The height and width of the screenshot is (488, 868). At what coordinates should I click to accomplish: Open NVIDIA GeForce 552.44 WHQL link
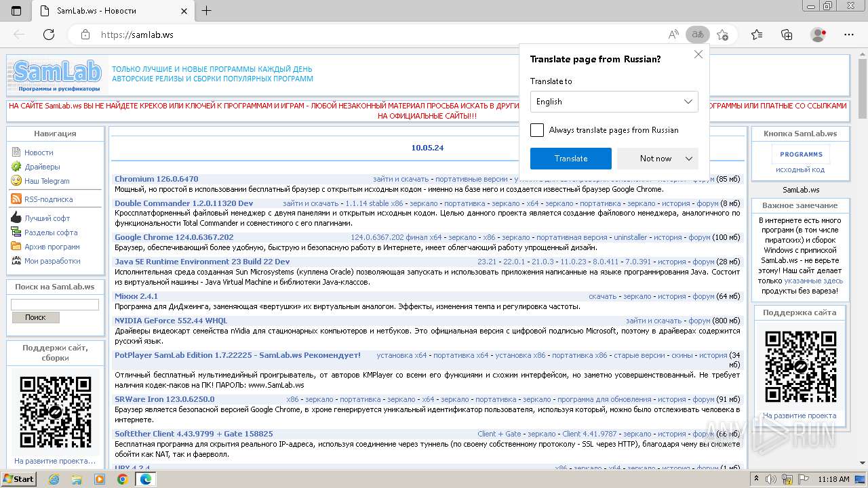click(x=171, y=321)
